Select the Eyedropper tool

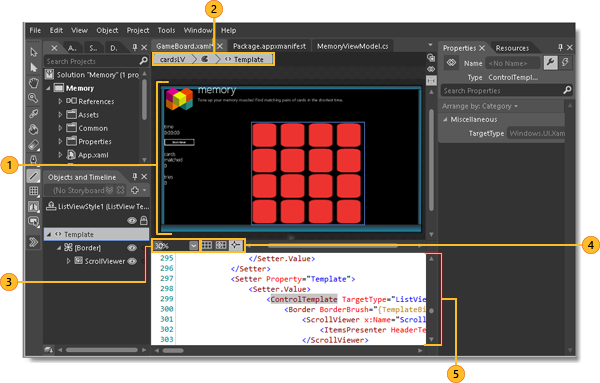click(34, 114)
